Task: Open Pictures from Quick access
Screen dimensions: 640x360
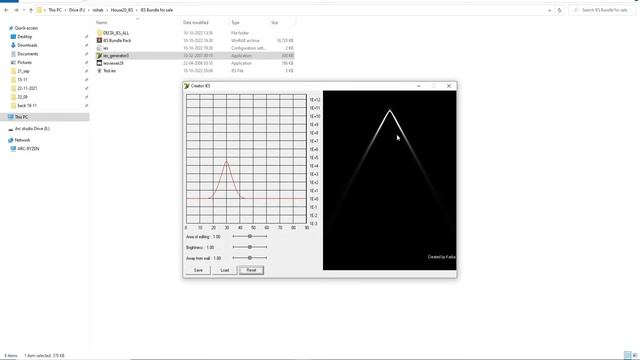Action: click(x=24, y=62)
